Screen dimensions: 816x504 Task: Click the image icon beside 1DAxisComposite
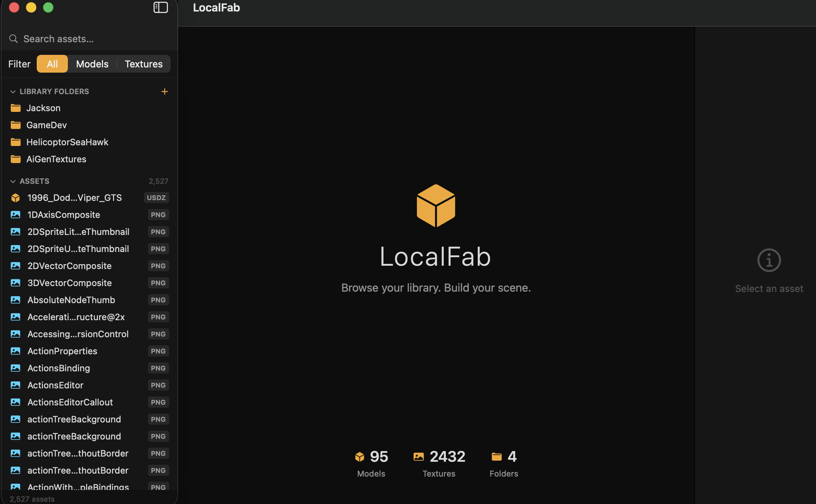click(x=16, y=215)
